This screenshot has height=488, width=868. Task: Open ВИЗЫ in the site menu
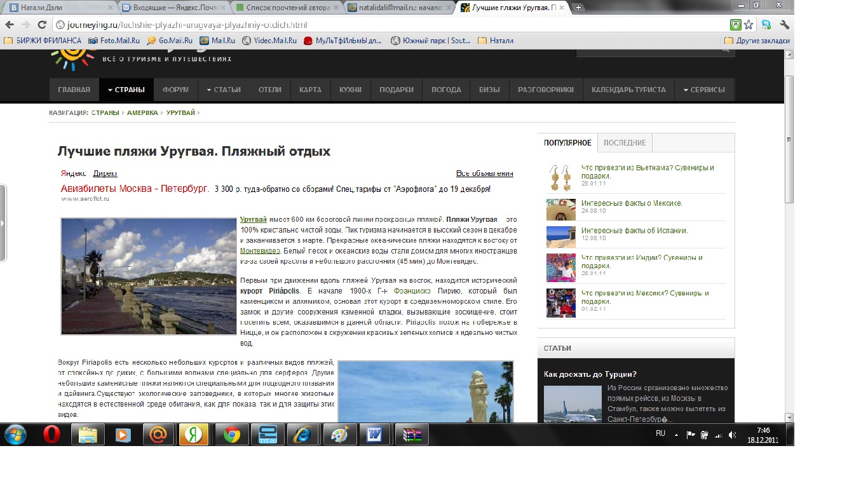(489, 90)
